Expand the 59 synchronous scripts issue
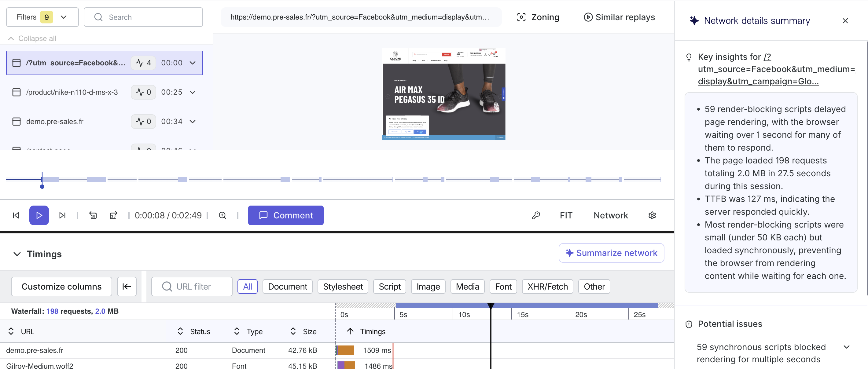 (x=846, y=347)
